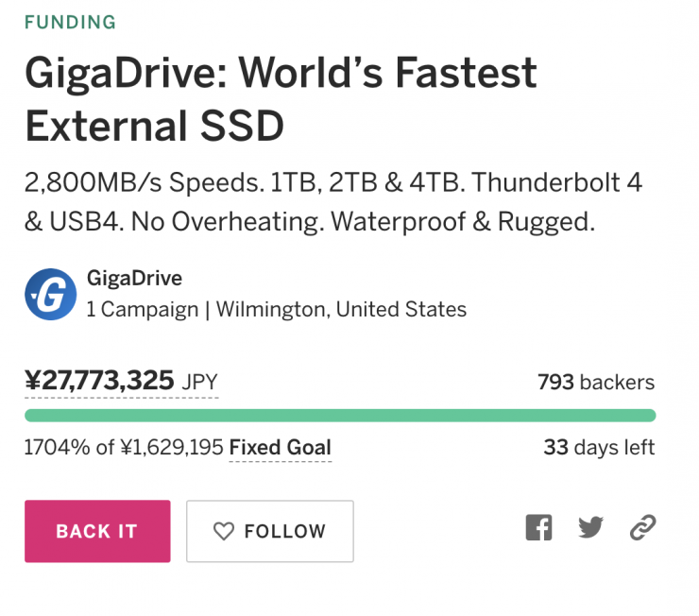Click the FUNDING status label
Image resolution: width=699 pixels, height=616 pixels.
pos(70,22)
